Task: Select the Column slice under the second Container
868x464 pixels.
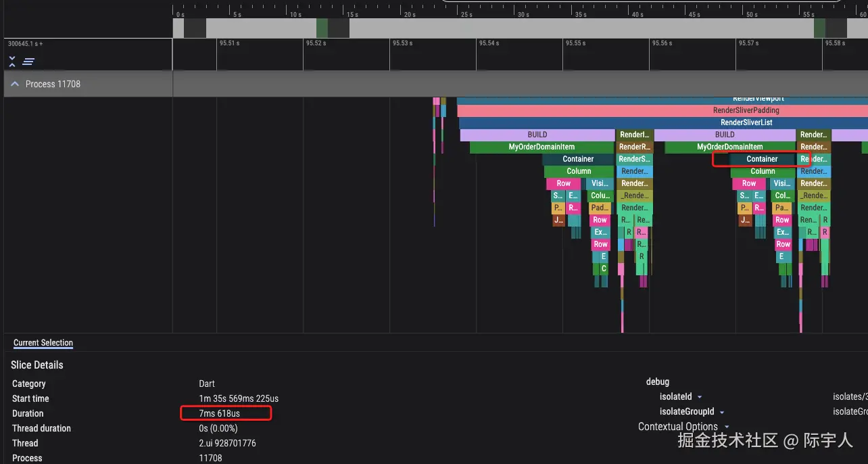Action: [763, 171]
